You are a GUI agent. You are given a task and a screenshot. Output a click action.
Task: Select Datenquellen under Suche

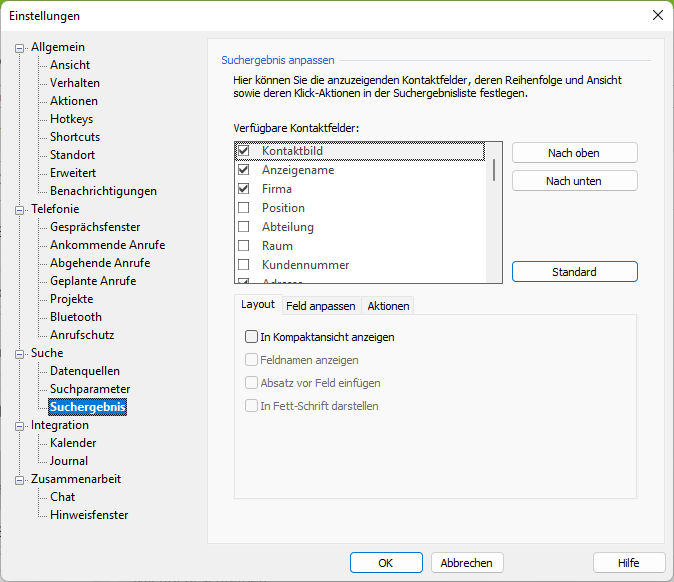(x=84, y=371)
